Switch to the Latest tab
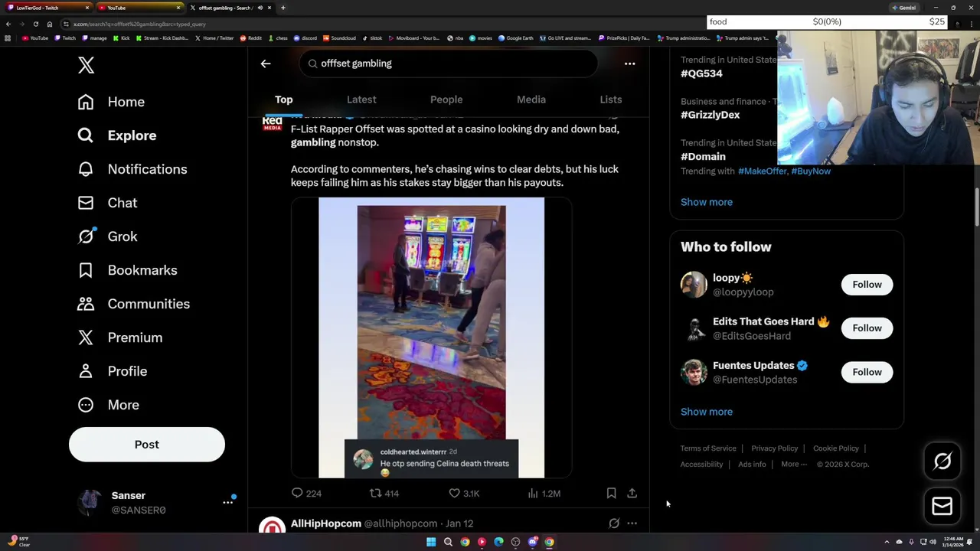 pos(361,99)
